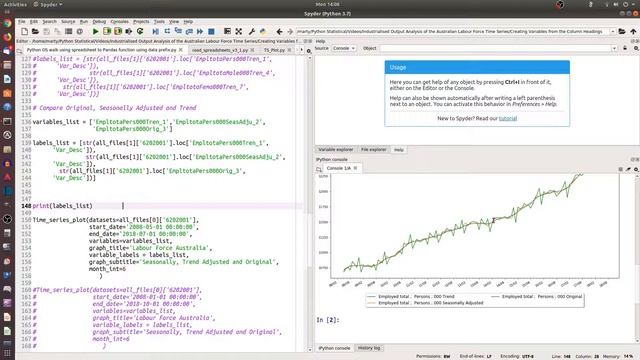Browse editor tabs icon
Screen dimensions: 640x360
[x=19, y=50]
